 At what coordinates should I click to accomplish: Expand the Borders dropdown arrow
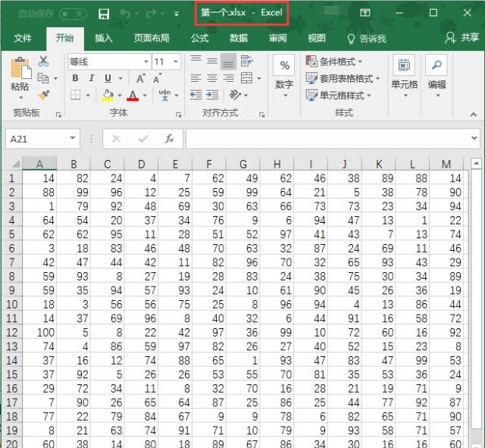88,96
